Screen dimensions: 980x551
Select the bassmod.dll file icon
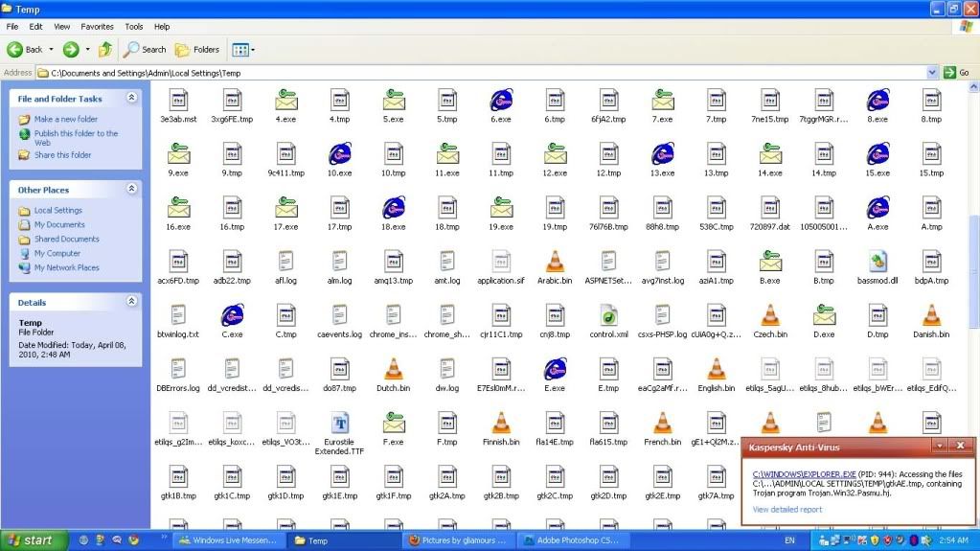tap(878, 261)
